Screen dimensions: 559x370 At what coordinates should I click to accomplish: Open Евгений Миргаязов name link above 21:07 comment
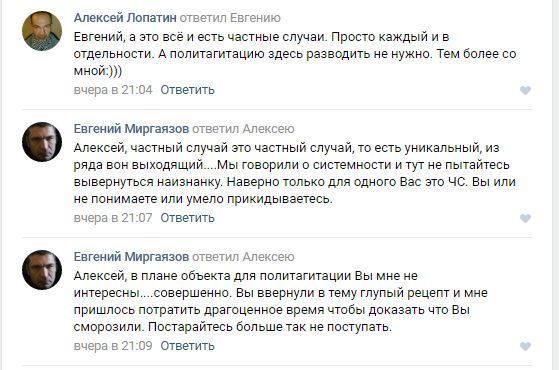(131, 129)
